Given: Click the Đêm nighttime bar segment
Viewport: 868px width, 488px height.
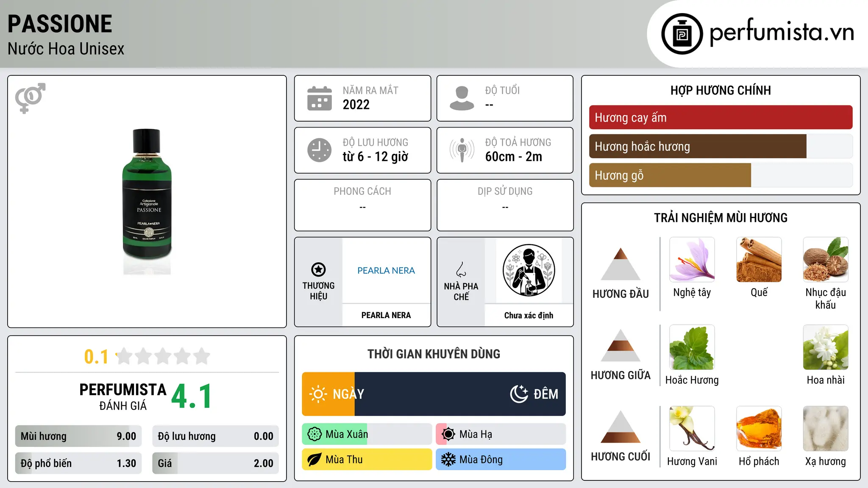Looking at the screenshot, I should pos(460,394).
